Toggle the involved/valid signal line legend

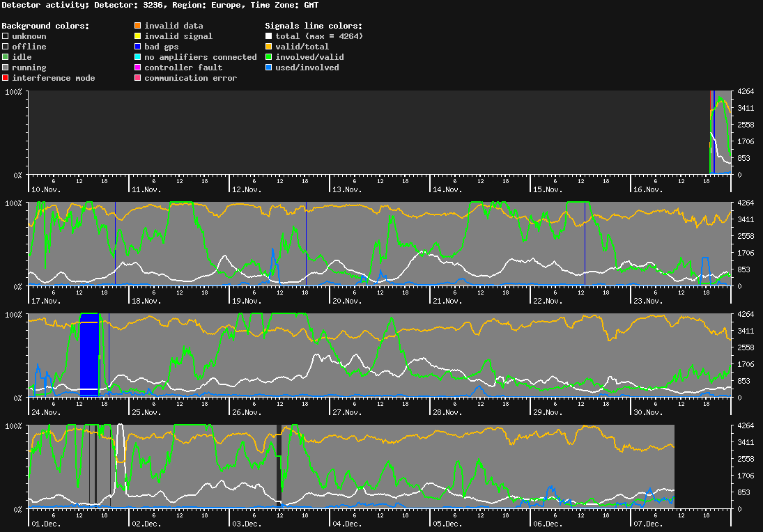pos(268,57)
